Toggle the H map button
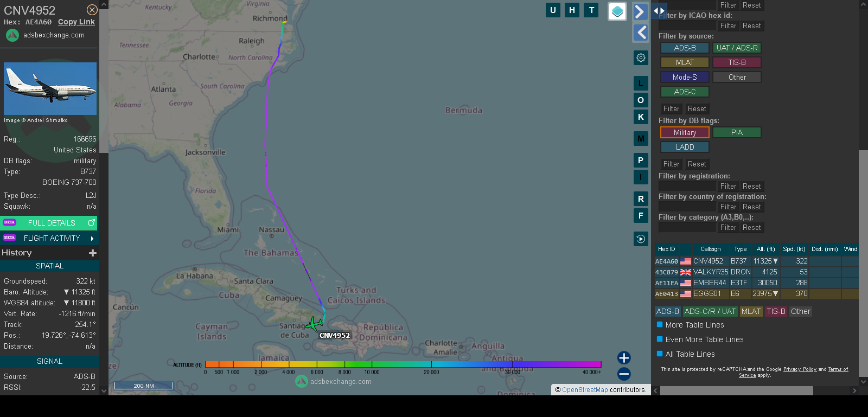This screenshot has width=868, height=417. (x=572, y=10)
